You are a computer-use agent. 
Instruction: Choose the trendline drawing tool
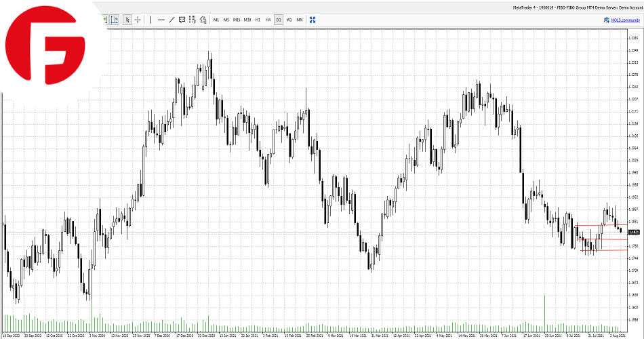click(x=172, y=20)
